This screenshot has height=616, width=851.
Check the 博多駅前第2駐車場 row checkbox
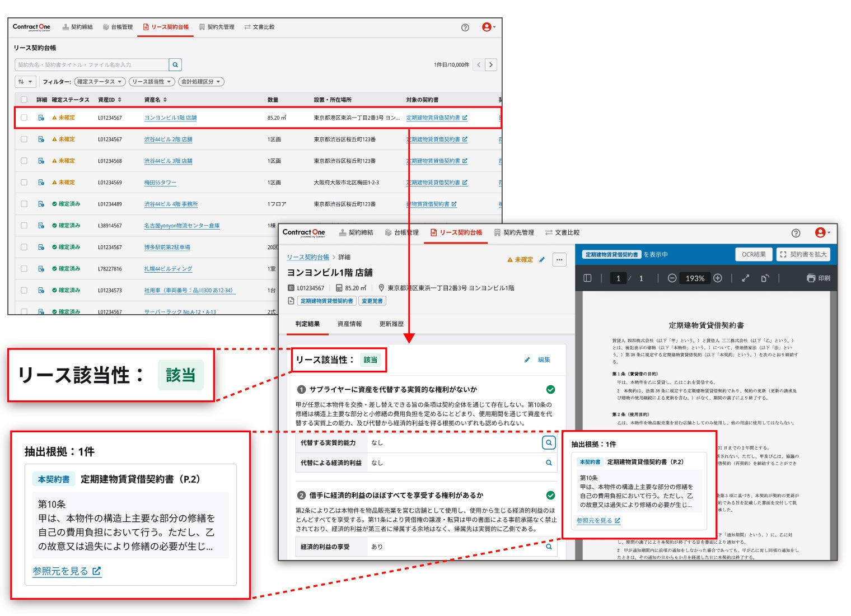[24, 247]
